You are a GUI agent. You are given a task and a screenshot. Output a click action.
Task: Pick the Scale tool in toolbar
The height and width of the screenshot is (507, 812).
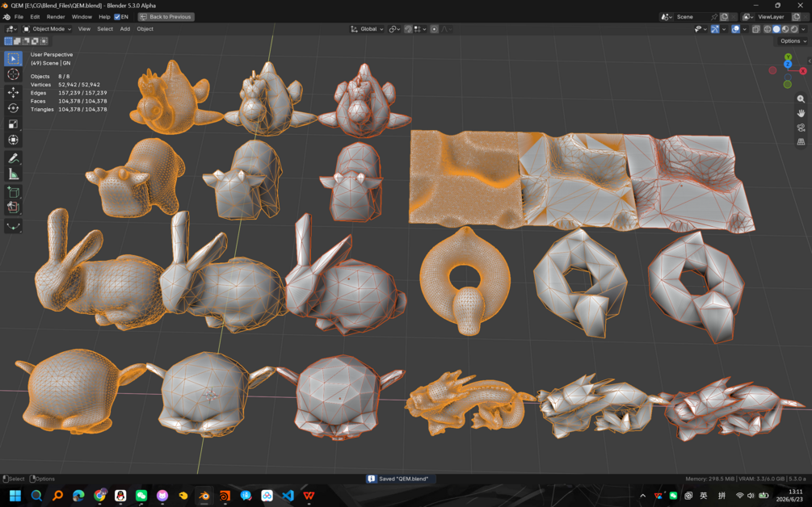tap(13, 124)
